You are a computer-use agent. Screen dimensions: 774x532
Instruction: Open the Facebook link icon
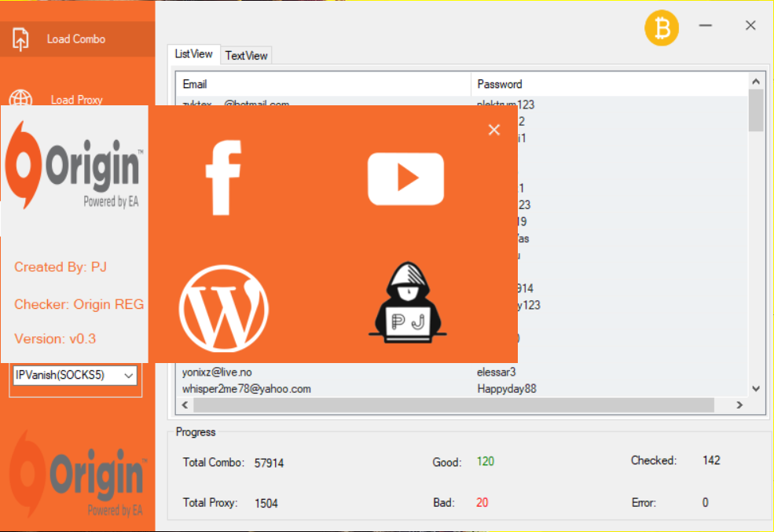click(x=224, y=178)
